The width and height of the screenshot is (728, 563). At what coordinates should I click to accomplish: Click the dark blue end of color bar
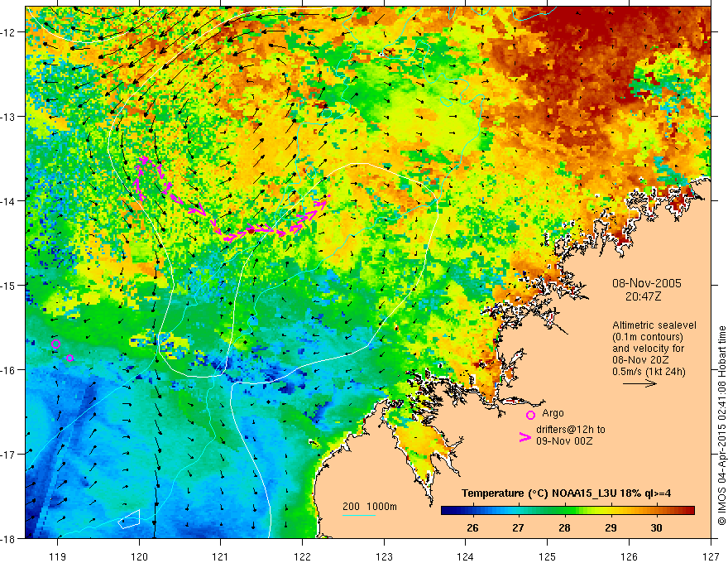[447, 511]
